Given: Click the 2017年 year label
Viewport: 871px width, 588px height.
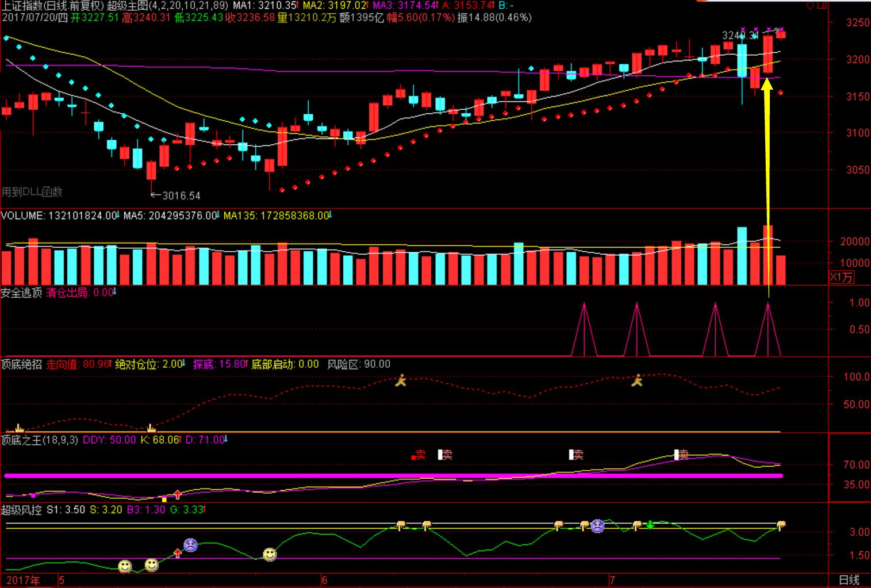Looking at the screenshot, I should (24, 580).
